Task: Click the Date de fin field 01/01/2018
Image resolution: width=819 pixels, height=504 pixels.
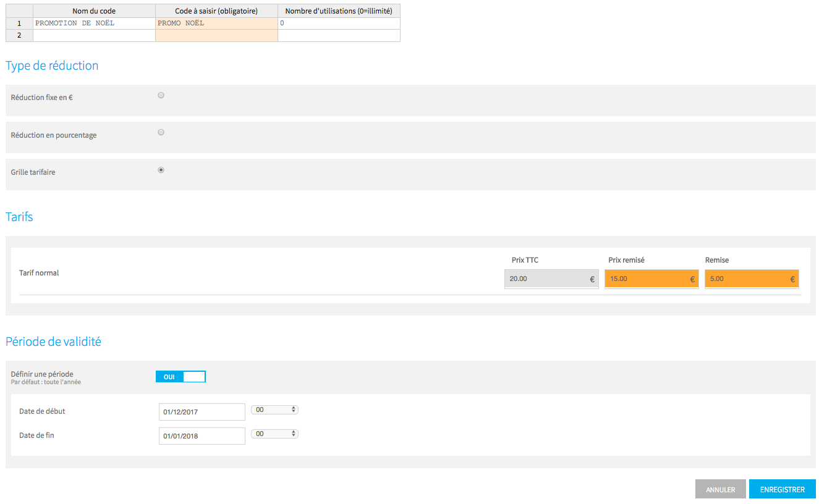Action: pyautogui.click(x=202, y=436)
